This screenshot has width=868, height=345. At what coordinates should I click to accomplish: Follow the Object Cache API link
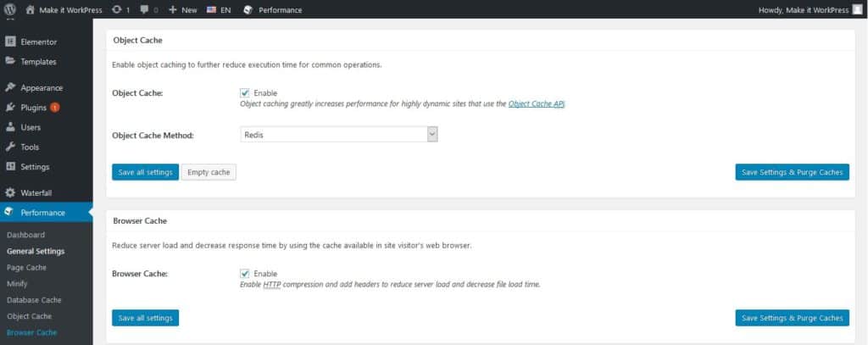point(537,103)
